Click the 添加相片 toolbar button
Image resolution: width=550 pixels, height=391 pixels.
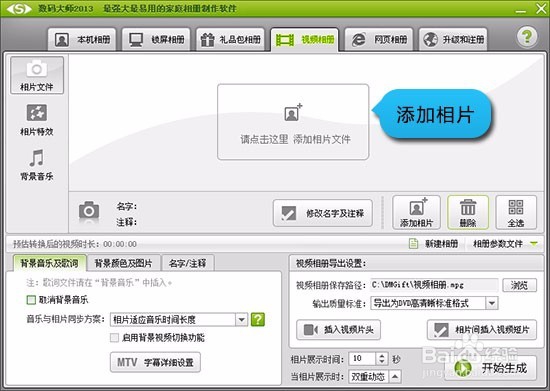click(x=416, y=213)
